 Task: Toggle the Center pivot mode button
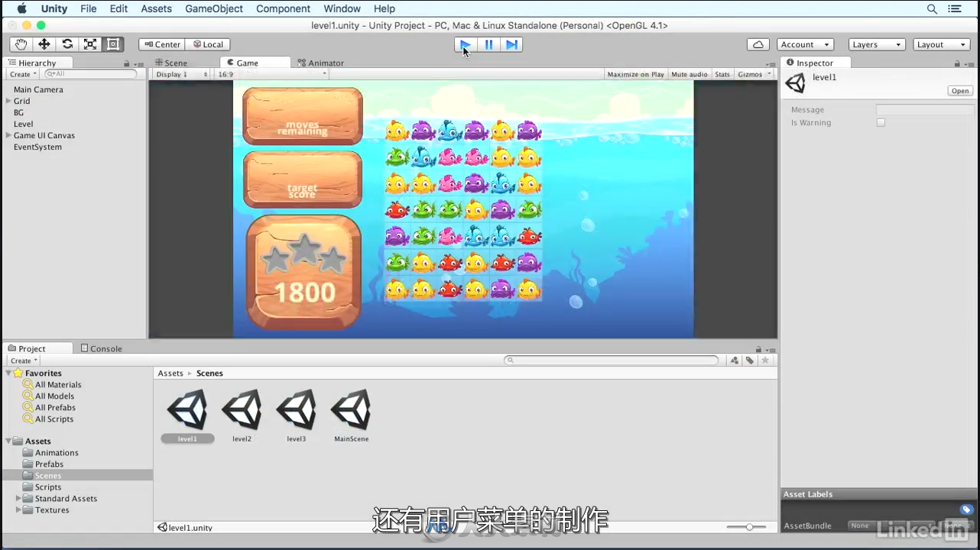pyautogui.click(x=162, y=44)
